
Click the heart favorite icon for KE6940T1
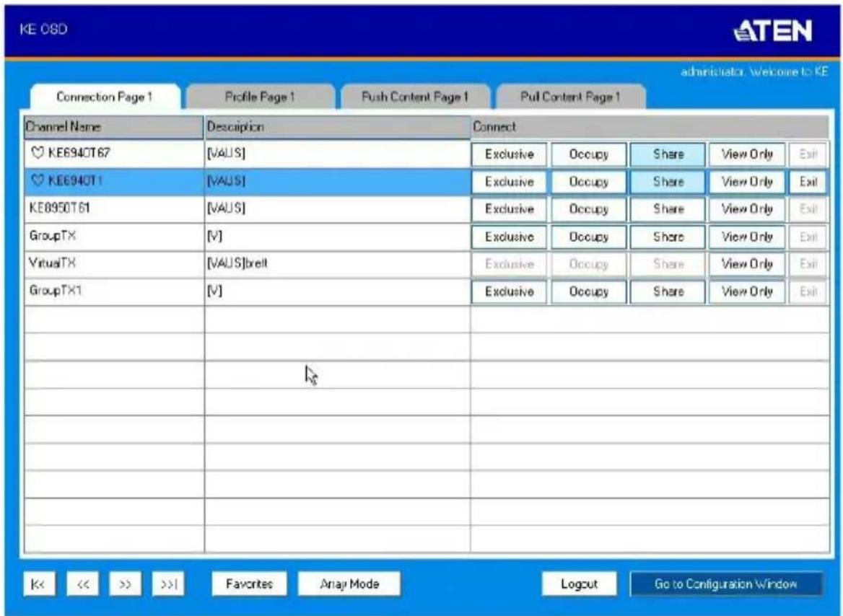(37, 180)
